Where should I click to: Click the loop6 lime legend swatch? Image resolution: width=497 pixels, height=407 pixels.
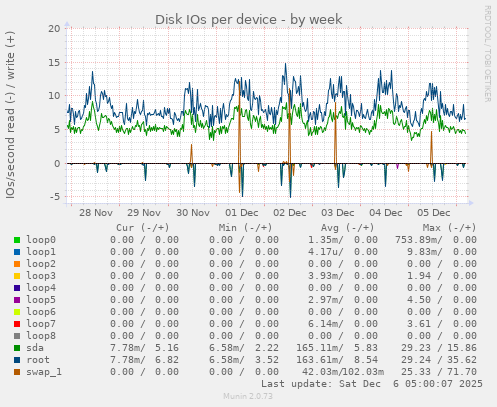(x=17, y=312)
